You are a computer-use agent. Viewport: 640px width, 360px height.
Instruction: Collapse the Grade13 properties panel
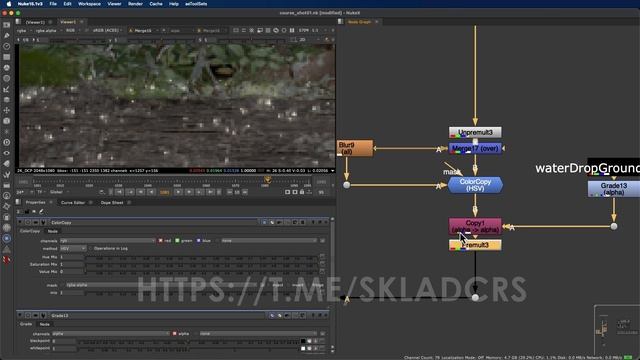pyautogui.click(x=20, y=316)
